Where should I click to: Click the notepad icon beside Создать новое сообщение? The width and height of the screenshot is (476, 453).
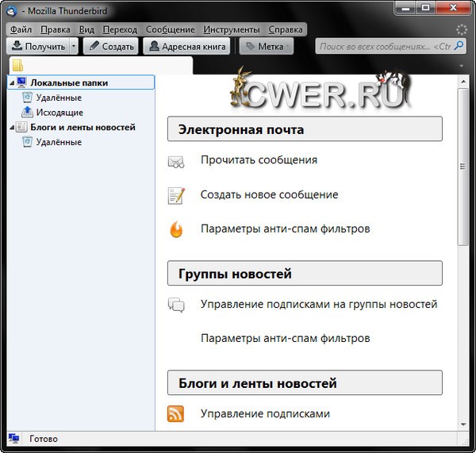(x=176, y=195)
